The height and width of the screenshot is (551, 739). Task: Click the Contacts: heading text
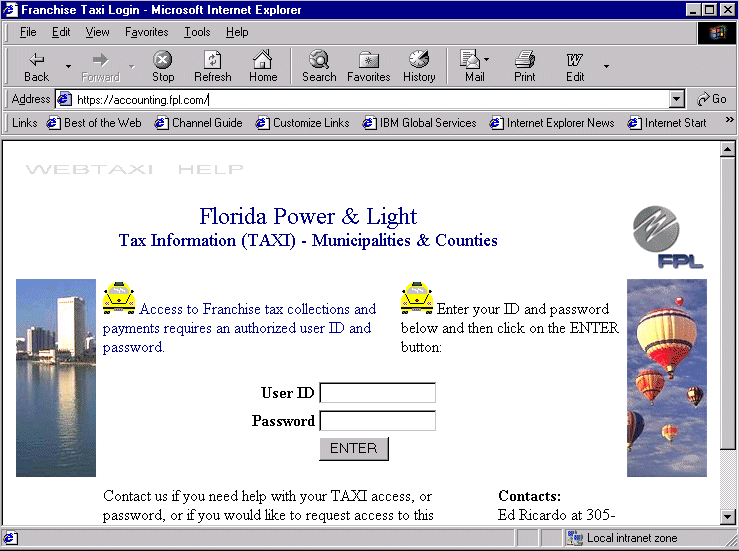point(529,496)
